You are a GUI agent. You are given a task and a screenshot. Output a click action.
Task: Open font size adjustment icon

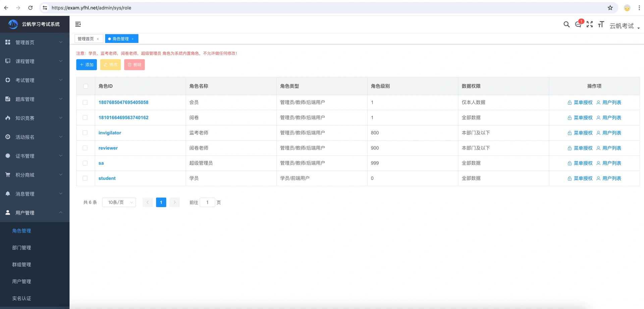(x=601, y=24)
